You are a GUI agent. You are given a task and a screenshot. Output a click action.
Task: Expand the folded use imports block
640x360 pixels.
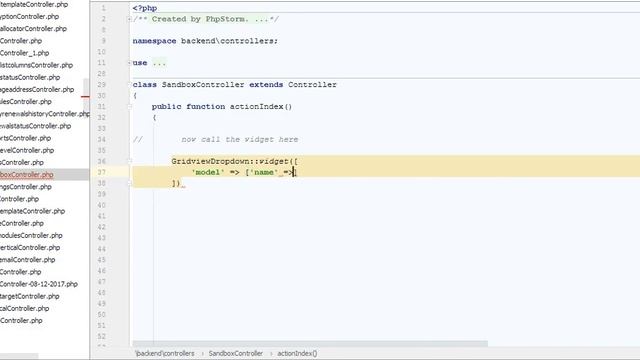click(129, 63)
